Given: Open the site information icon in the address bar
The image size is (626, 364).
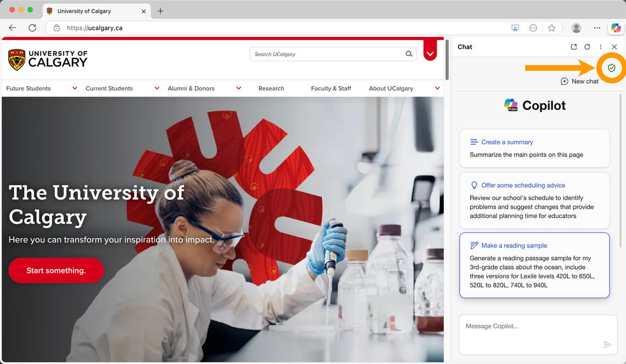Looking at the screenshot, I should (57, 27).
